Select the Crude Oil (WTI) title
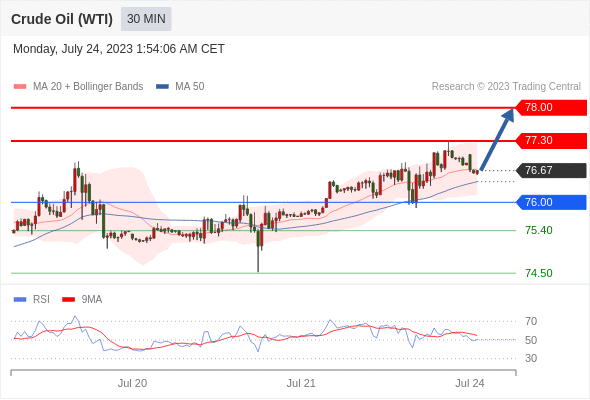Viewport: 590px width, 400px height. click(62, 19)
